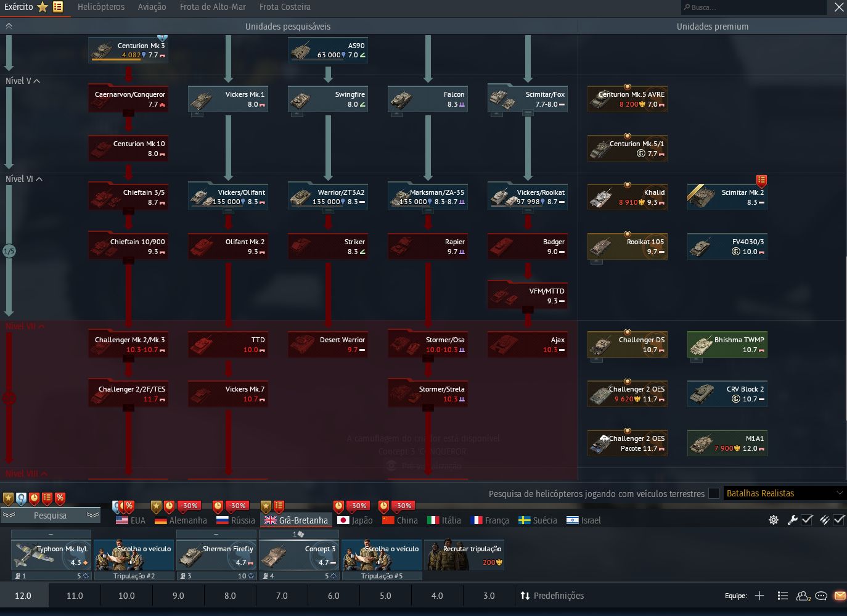Viewport: 847px width, 616px height.
Task: Select the Japan flag icon
Action: [343, 520]
